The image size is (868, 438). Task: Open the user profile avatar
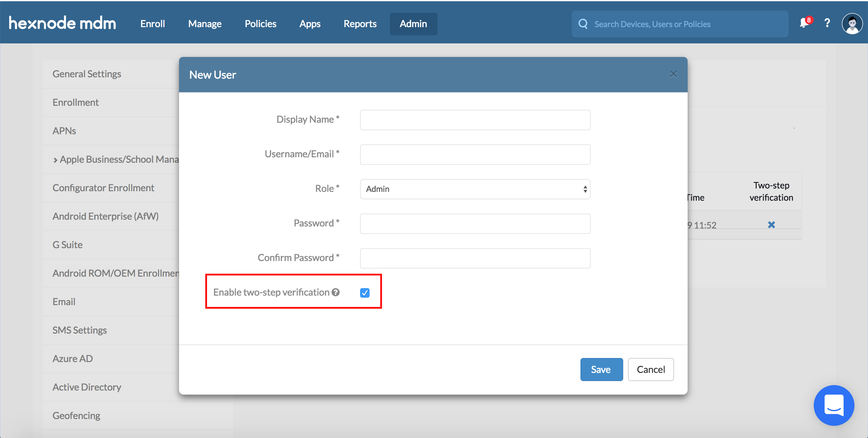pos(852,23)
